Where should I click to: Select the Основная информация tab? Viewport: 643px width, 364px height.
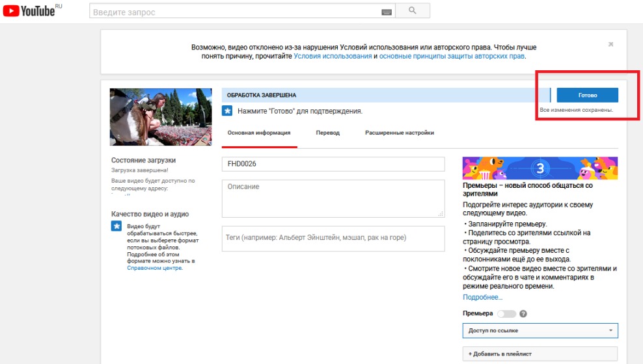(259, 133)
